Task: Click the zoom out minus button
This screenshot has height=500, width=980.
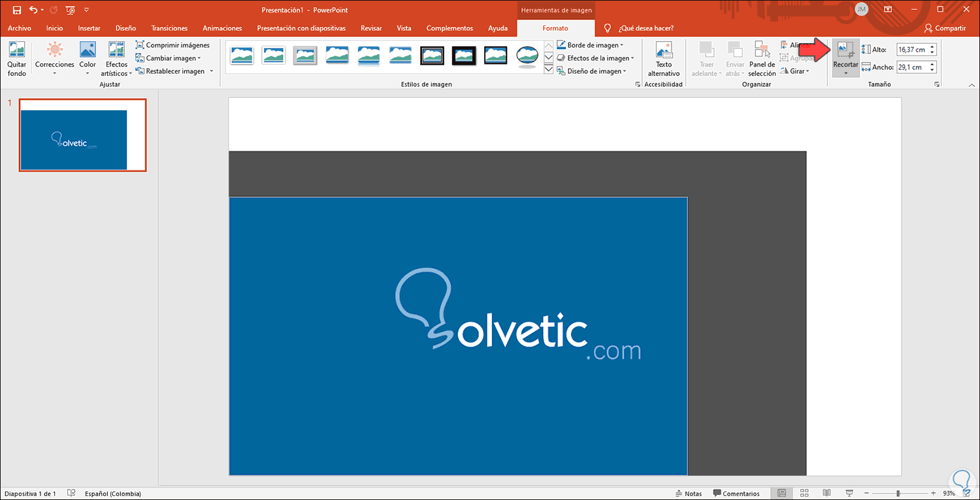Action: click(x=866, y=493)
